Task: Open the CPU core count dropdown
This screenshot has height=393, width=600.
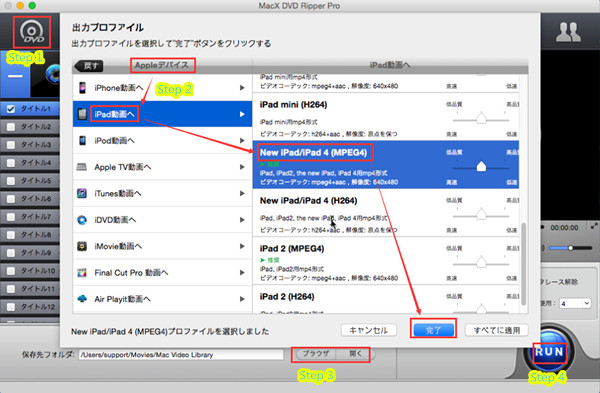Action: (x=575, y=303)
